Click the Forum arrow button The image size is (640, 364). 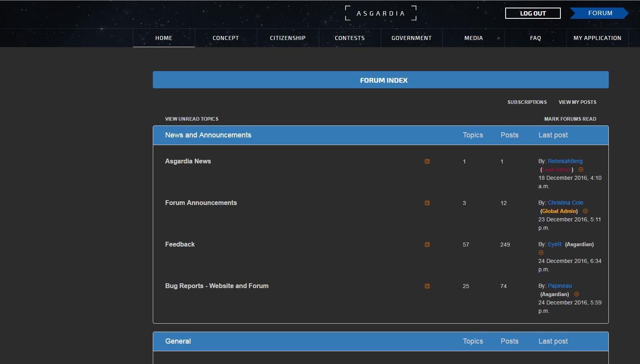599,13
